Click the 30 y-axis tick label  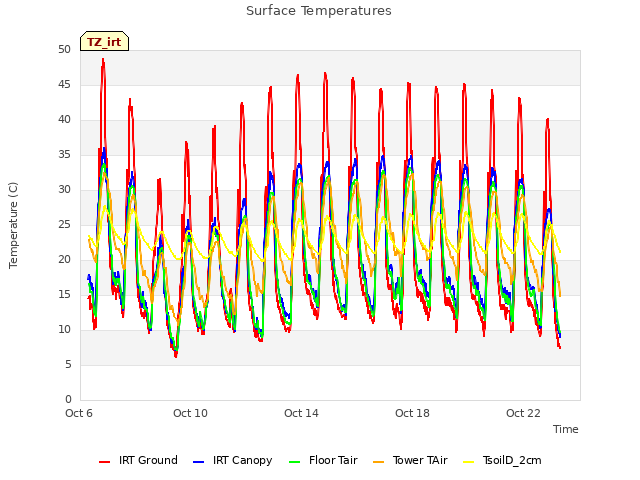64,189
